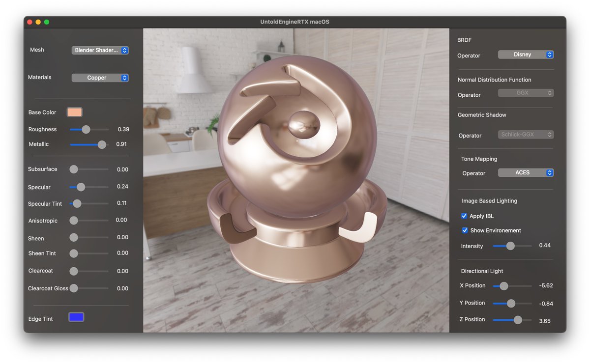Click the Geometric Shadow heading
This screenshot has width=590, height=364.
482,115
